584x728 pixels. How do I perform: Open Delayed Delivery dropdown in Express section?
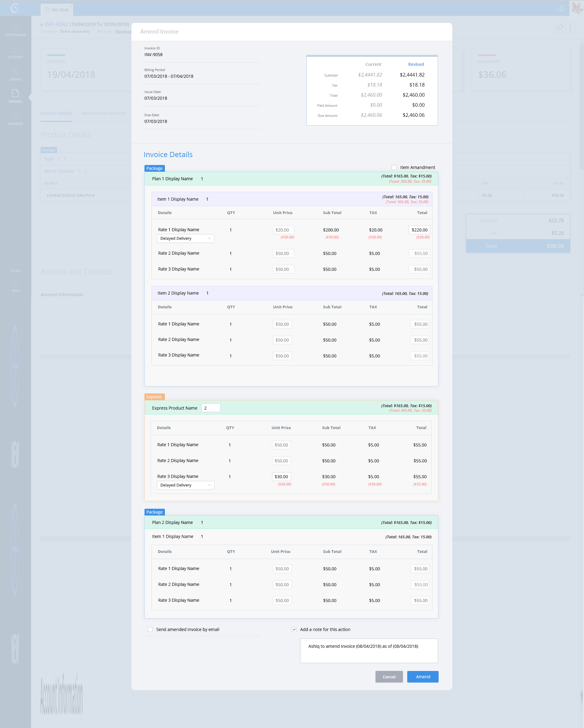185,485
